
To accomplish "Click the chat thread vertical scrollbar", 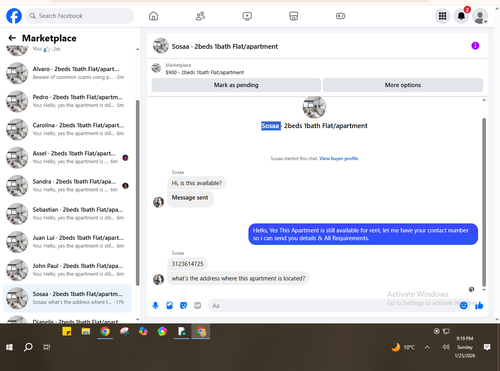I will 484,202.
